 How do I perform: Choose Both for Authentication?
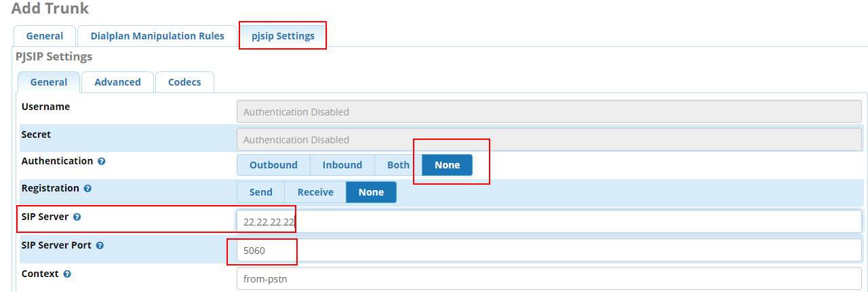pyautogui.click(x=398, y=165)
